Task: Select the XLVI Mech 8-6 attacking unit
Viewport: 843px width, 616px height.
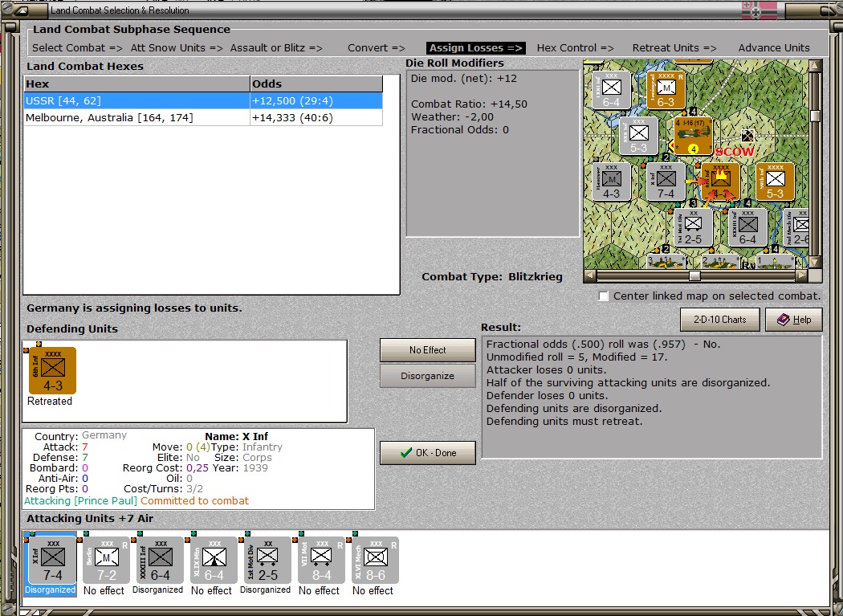Action: click(x=375, y=560)
